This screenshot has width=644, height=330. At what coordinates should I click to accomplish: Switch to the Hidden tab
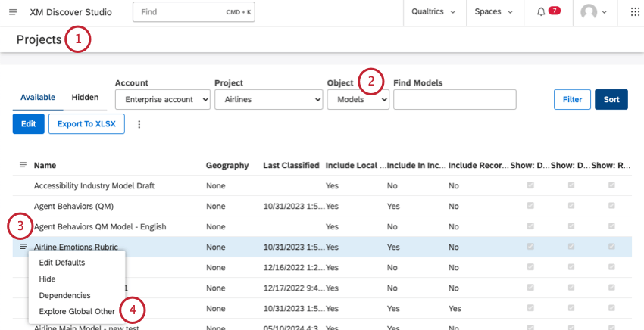(85, 97)
